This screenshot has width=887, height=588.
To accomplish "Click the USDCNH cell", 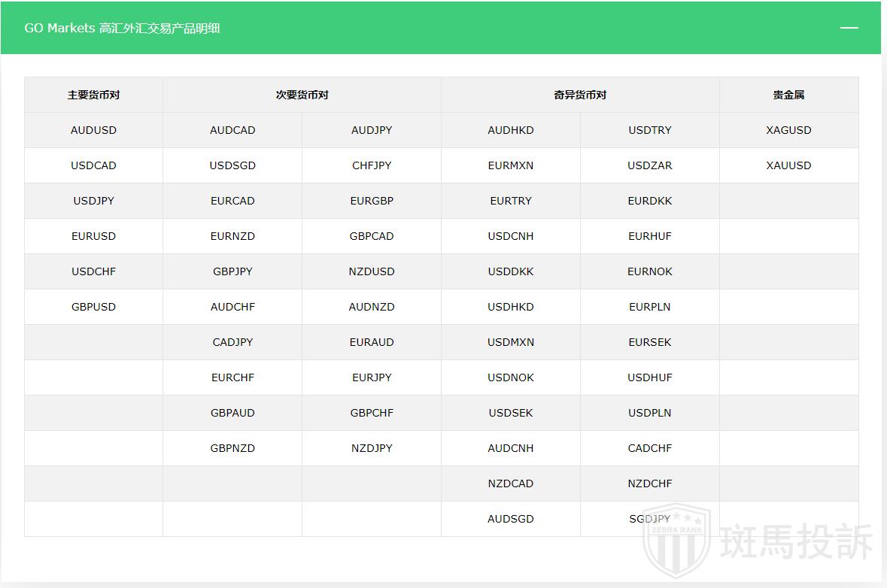I will [511, 236].
